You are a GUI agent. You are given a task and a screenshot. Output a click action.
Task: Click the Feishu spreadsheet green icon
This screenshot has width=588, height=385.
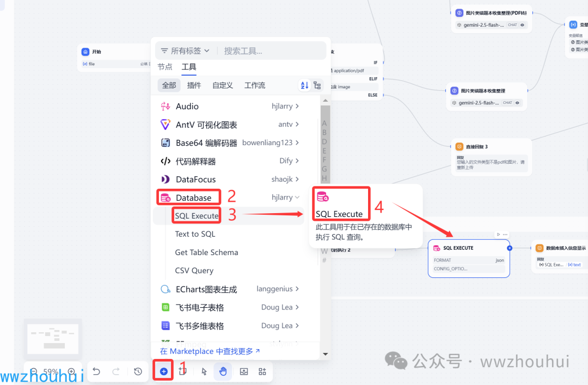click(x=166, y=307)
